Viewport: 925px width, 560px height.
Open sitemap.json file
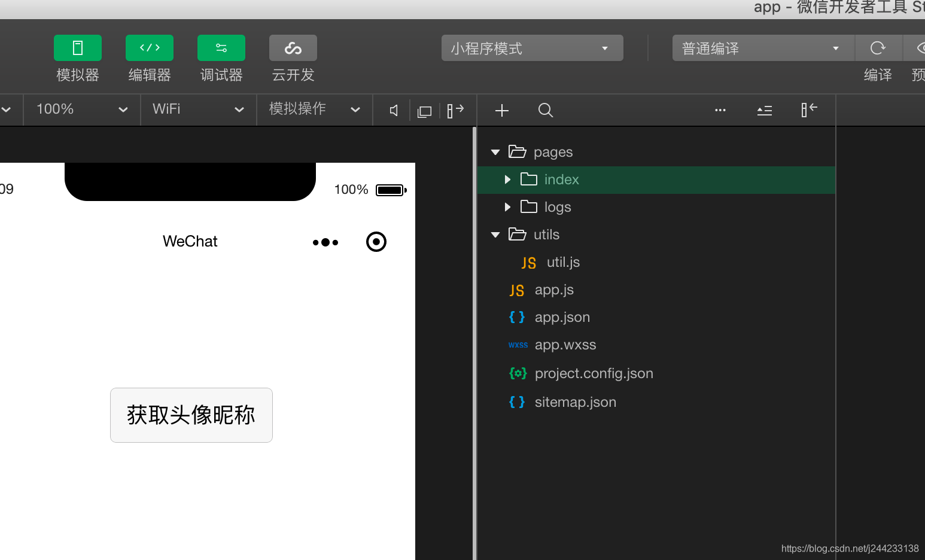click(576, 402)
